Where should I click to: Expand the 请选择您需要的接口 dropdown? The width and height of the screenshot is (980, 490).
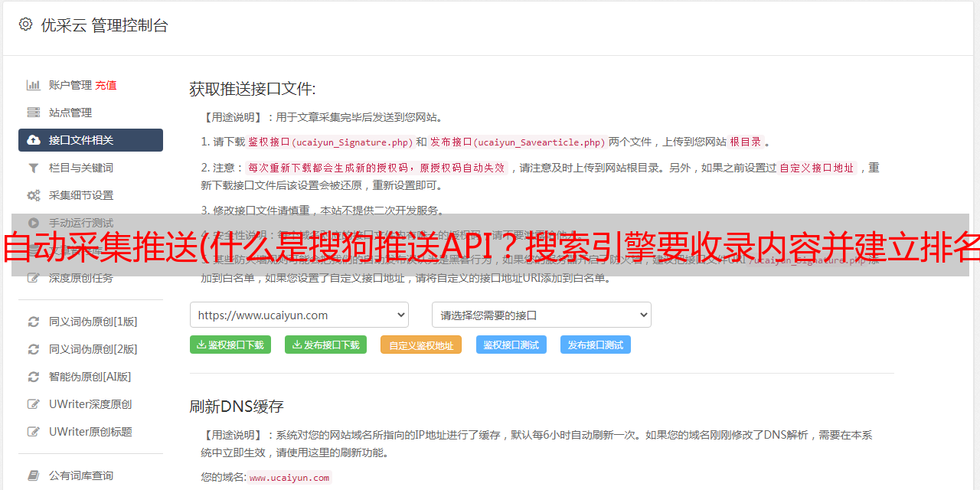541,315
